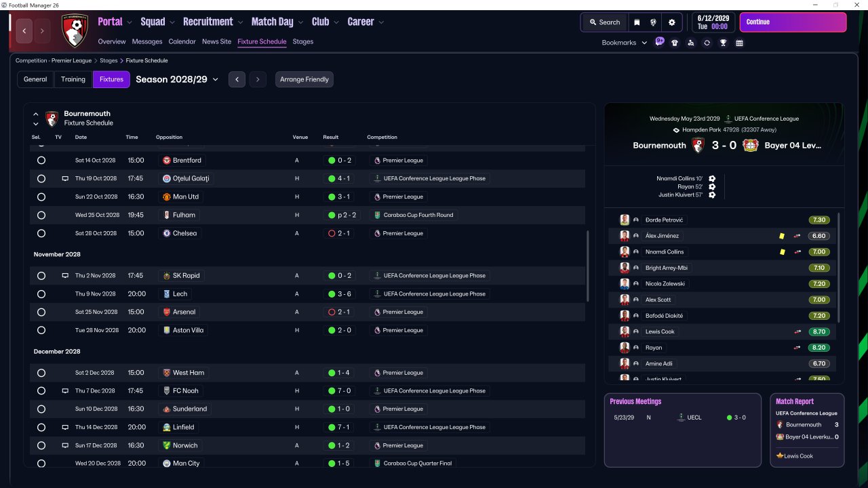868x488 pixels.
Task: Expand the Portal menu dropdown
Action: [130, 22]
